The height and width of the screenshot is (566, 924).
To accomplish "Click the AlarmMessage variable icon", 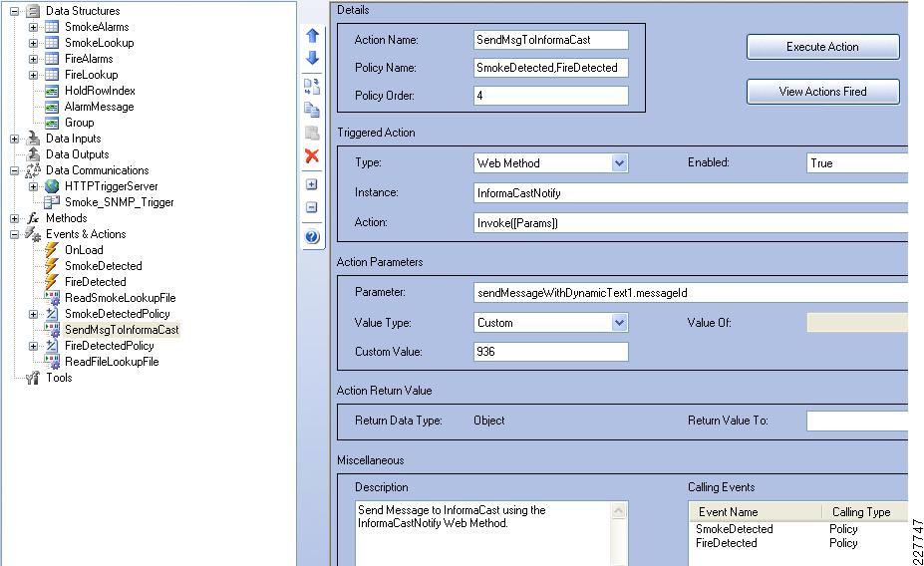I will tap(52, 107).
